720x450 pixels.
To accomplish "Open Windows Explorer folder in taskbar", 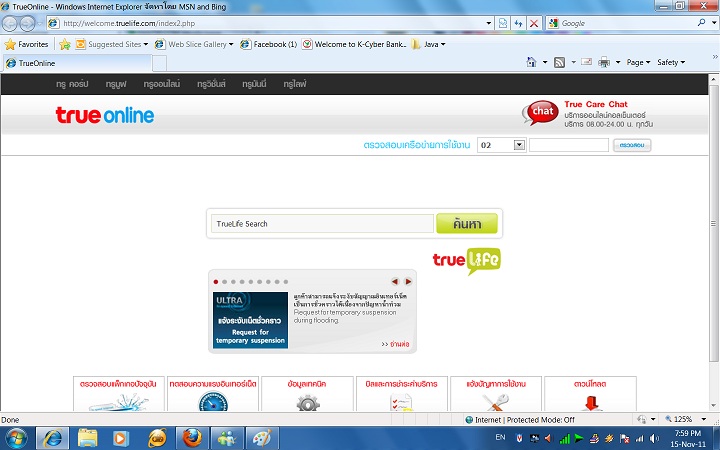I will pos(87,438).
